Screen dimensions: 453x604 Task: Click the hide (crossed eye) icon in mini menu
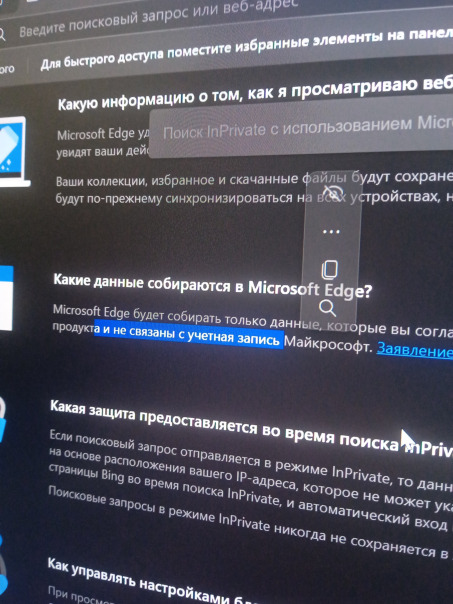pyautogui.click(x=332, y=193)
